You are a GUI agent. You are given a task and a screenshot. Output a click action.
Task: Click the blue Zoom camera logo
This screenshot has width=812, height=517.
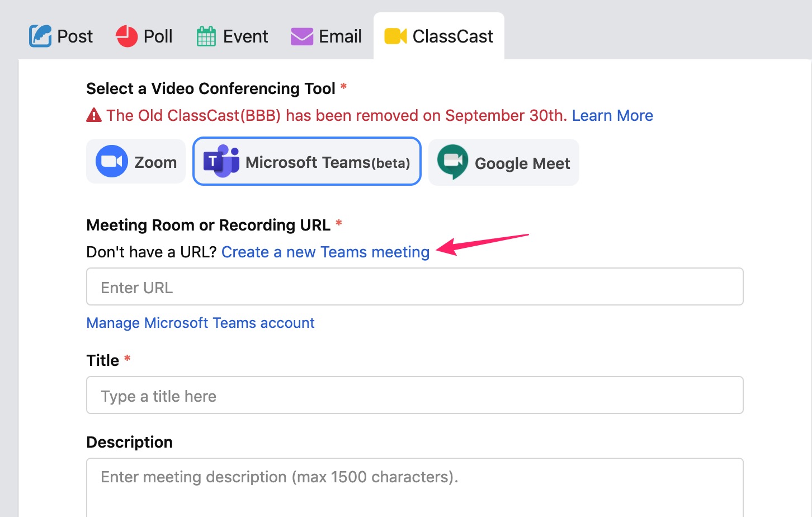pyautogui.click(x=112, y=161)
